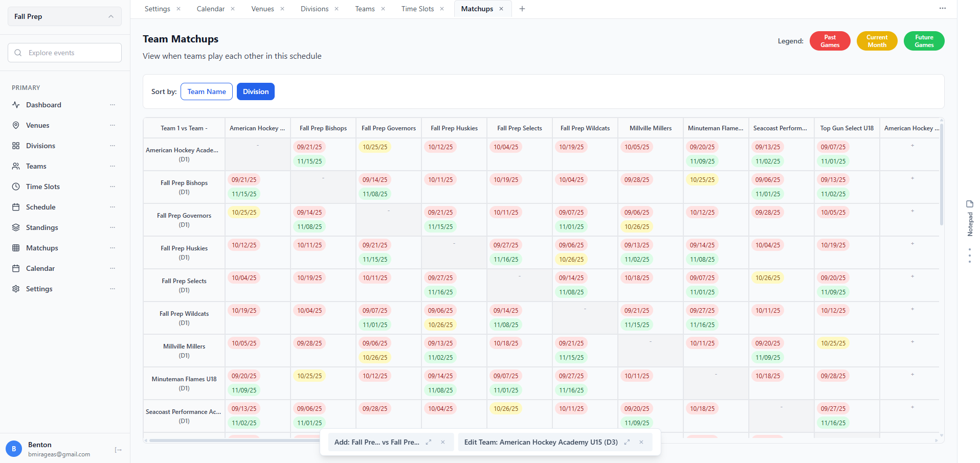Select the Venues icon in the sidebar
Viewport: 980px width, 463px height.
pos(16,125)
